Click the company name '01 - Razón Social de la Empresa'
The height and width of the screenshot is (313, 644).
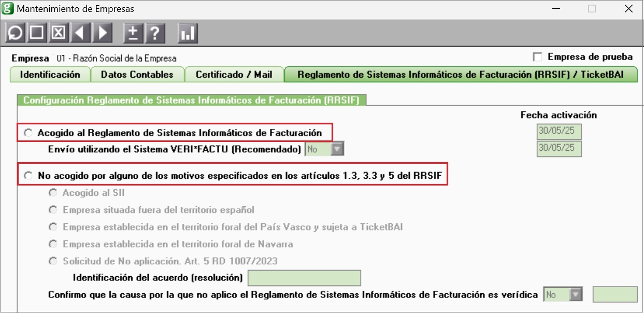117,59
